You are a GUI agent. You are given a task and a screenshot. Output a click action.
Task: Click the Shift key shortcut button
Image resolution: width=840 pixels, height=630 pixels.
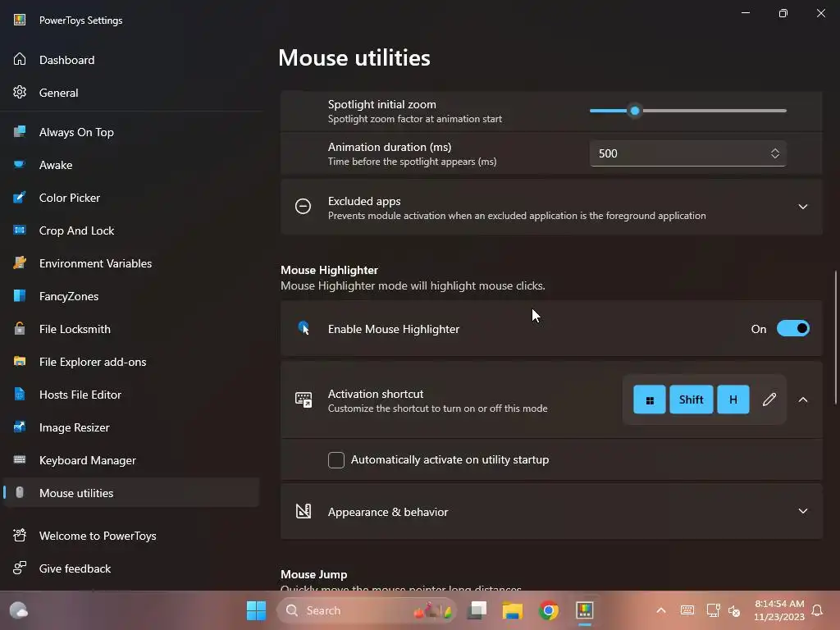coord(691,399)
